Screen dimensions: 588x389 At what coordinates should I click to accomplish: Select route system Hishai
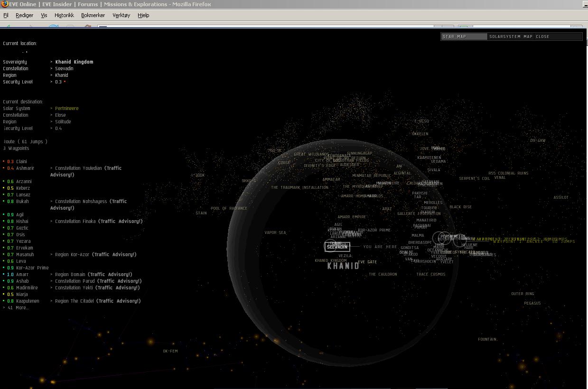22,221
